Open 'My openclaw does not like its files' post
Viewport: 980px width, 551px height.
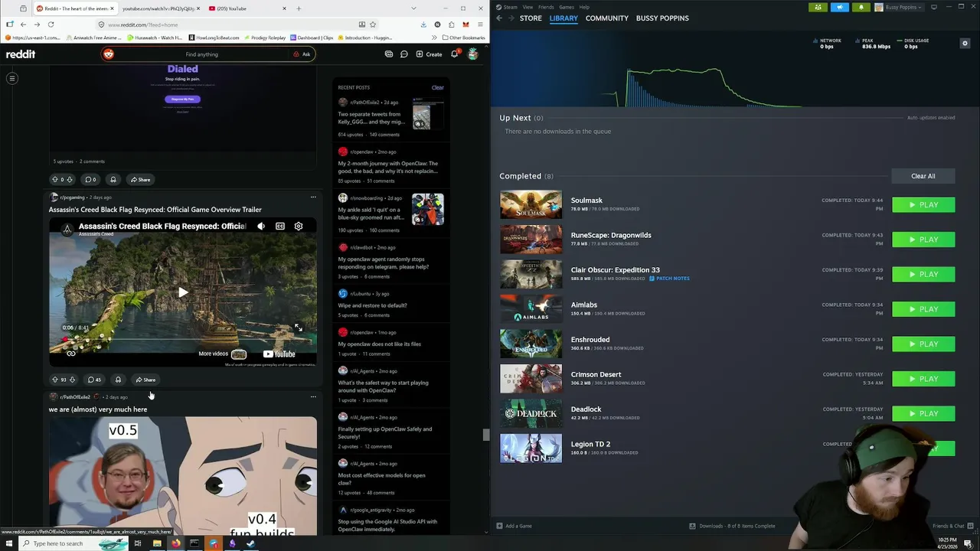[380, 344]
